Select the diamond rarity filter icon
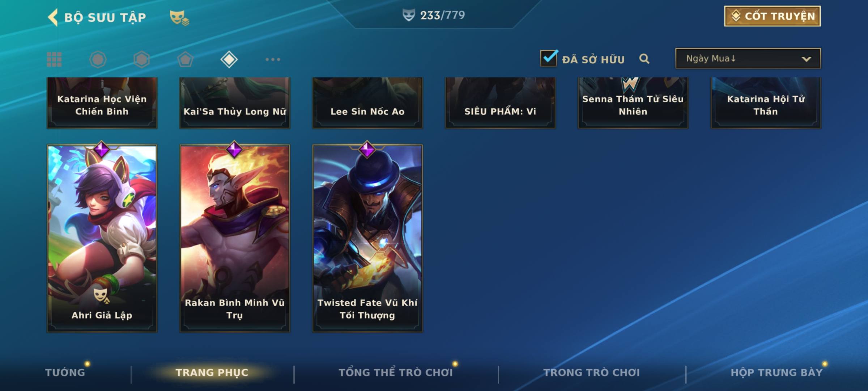The image size is (868, 391). (229, 59)
